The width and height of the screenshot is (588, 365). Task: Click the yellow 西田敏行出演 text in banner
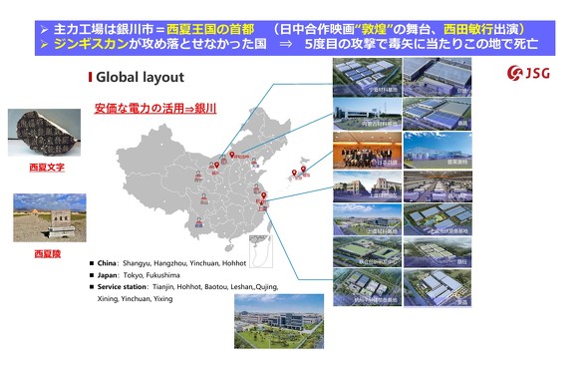(480, 29)
